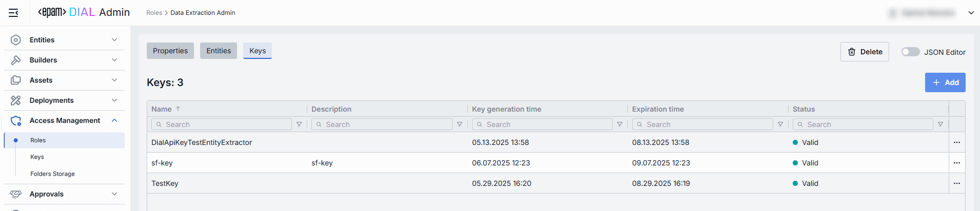The height and width of the screenshot is (211, 980).
Task: Switch to the Properties tab
Action: point(170,51)
